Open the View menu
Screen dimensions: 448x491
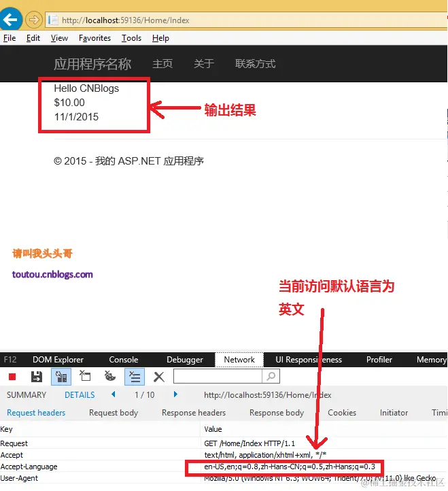(59, 38)
